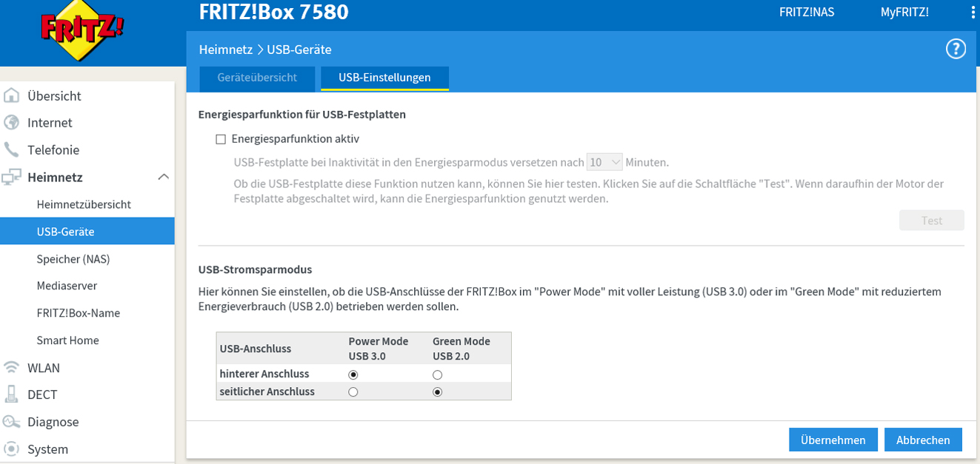The image size is (980, 464).
Task: Click the FRITZ! logo
Action: pyautogui.click(x=82, y=31)
